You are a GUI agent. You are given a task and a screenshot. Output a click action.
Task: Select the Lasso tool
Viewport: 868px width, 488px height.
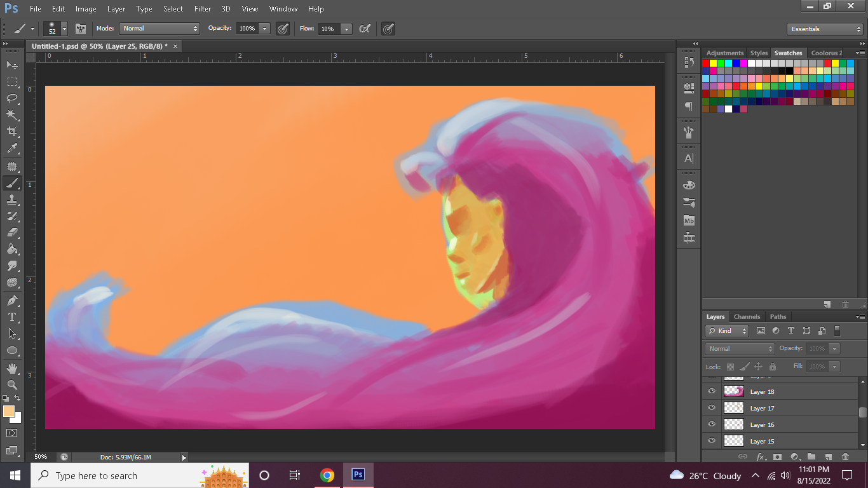click(12, 98)
